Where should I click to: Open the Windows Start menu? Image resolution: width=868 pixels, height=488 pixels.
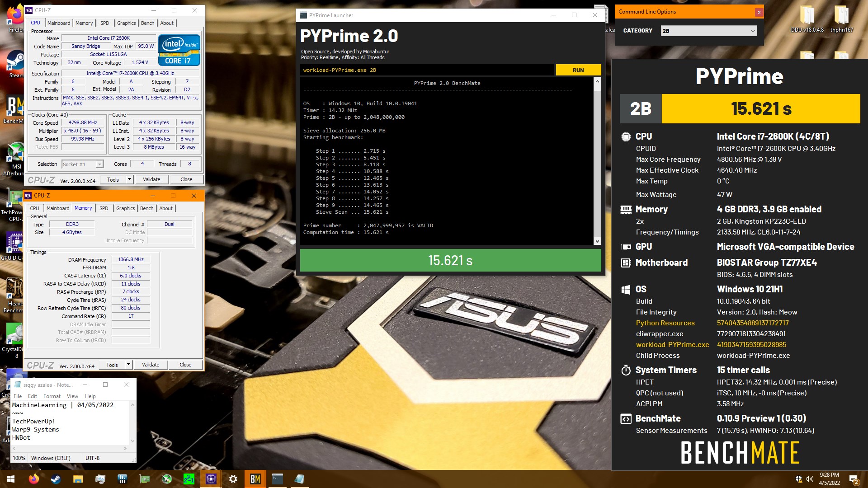click(11, 479)
